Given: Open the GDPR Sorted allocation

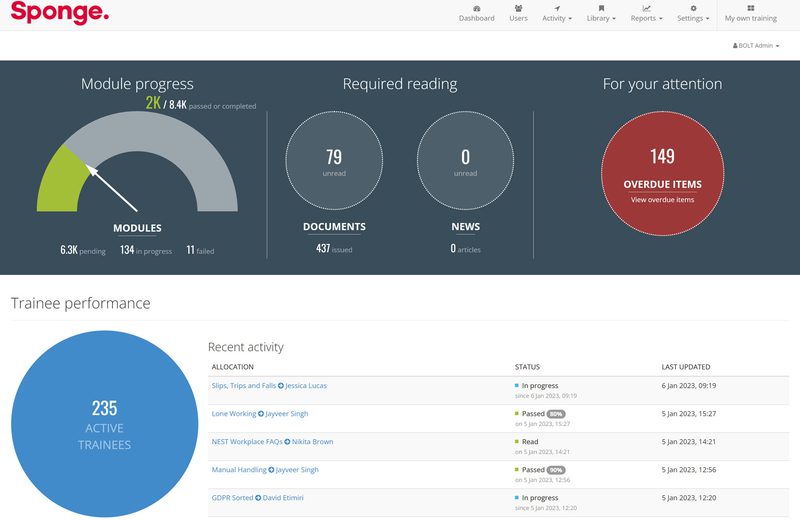Looking at the screenshot, I should pyautogui.click(x=232, y=498).
